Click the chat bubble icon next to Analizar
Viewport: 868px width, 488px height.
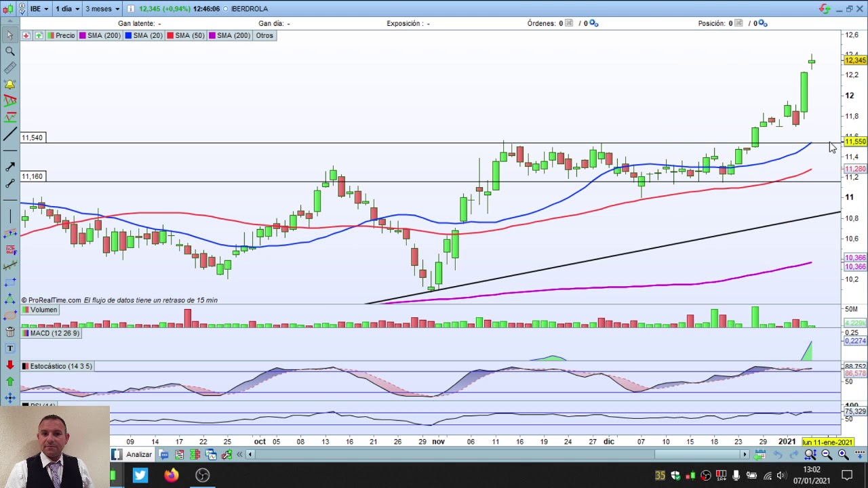click(x=163, y=455)
